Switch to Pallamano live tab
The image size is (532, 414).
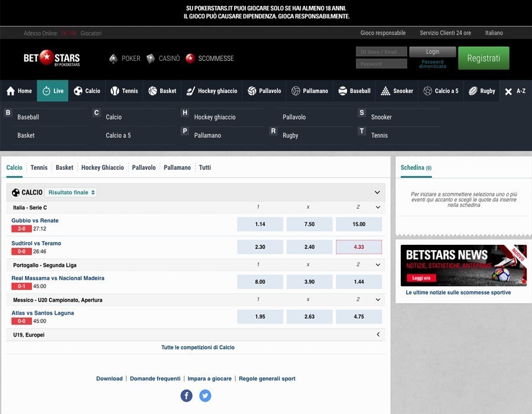tap(177, 167)
